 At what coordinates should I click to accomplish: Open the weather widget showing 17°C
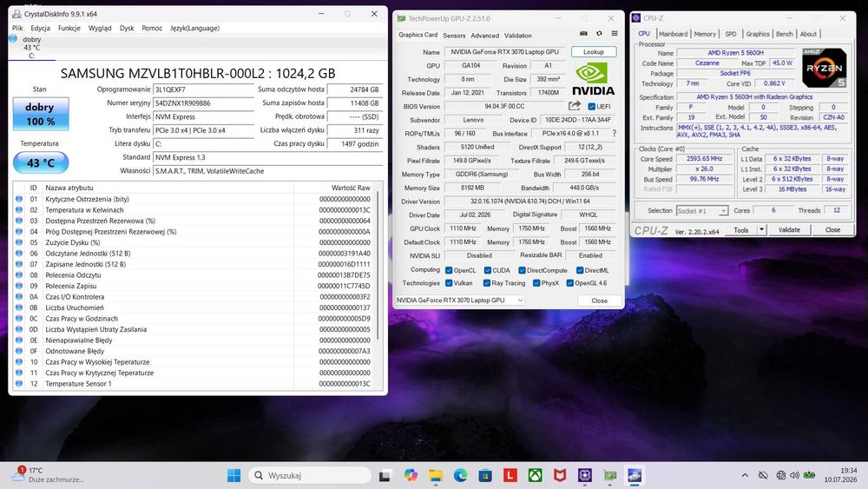click(x=47, y=474)
